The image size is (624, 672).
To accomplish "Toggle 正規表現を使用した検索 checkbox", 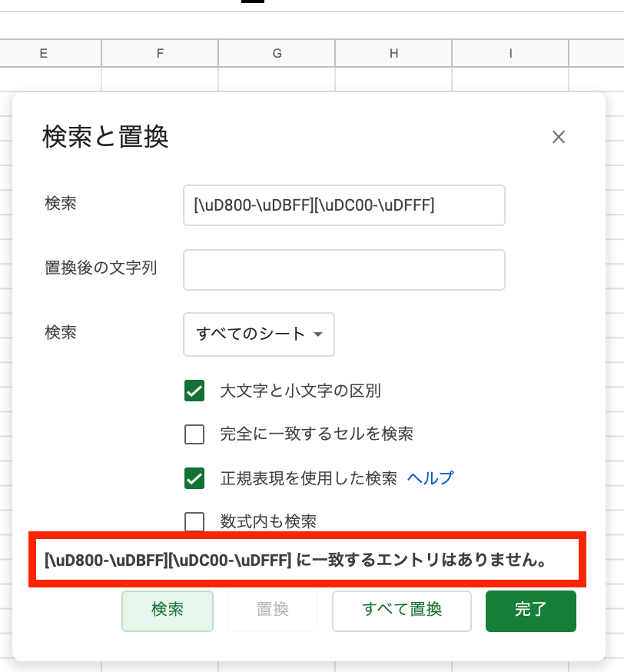I will pos(194,478).
